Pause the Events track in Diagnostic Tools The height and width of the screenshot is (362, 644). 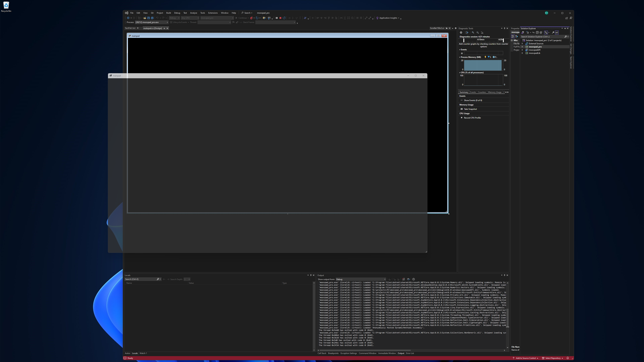point(462,53)
